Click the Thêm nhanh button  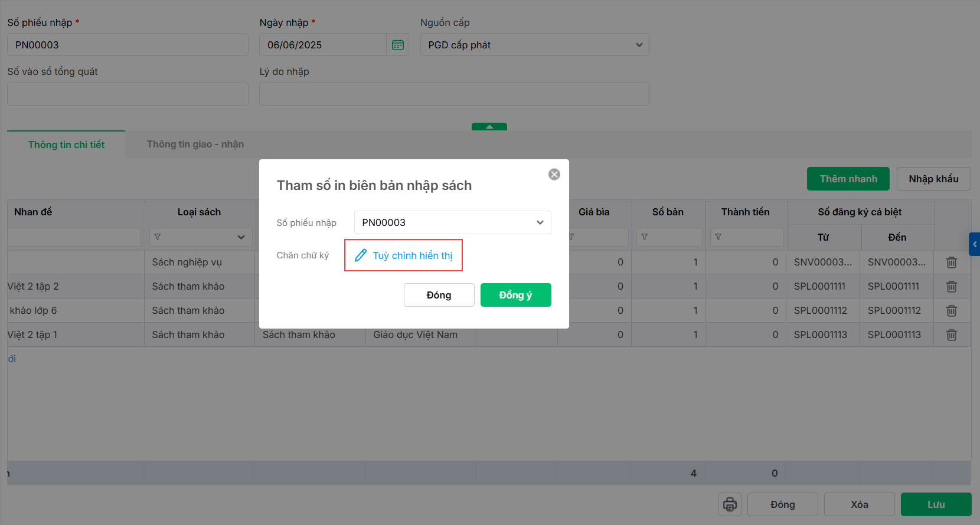point(848,179)
